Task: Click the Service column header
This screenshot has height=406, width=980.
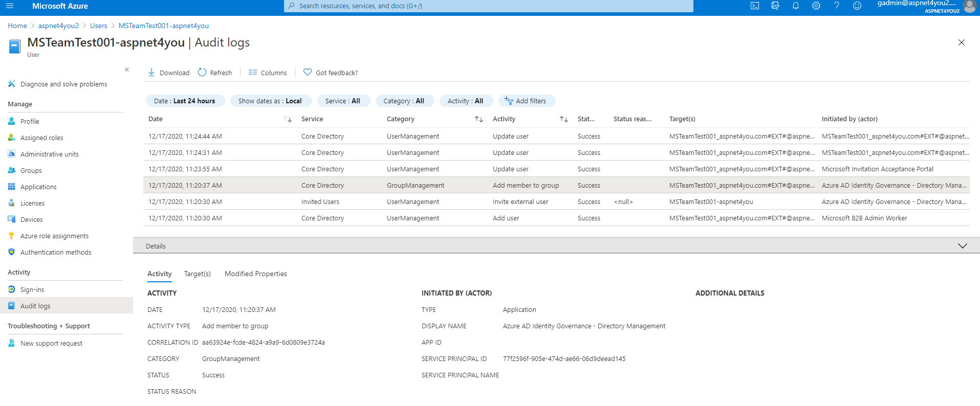Action: (312, 119)
